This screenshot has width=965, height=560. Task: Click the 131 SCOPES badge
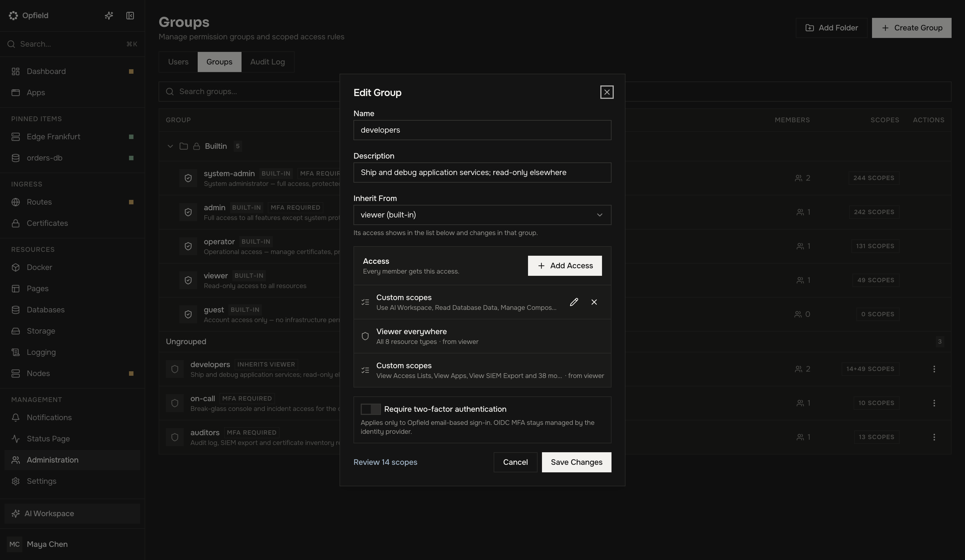click(x=875, y=246)
